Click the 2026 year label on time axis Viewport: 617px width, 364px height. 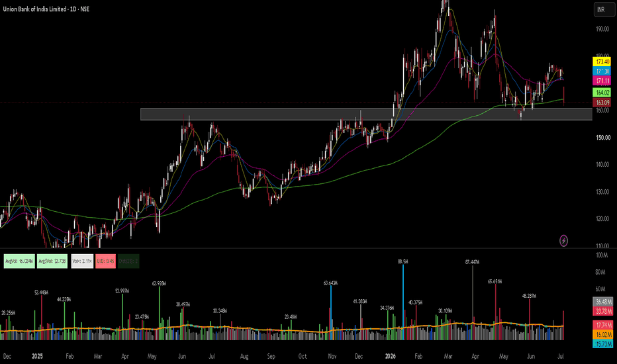(391, 356)
